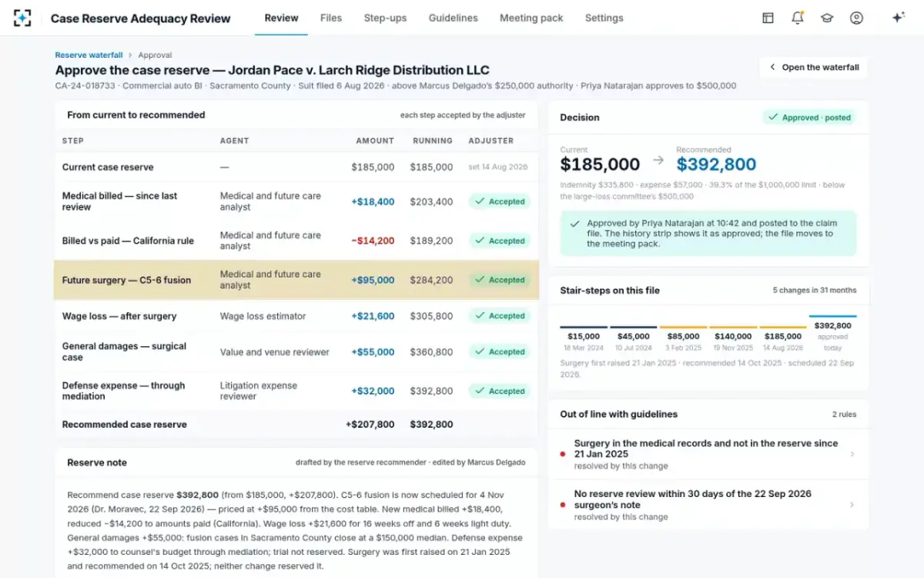Click the 5 changes in 31 months label
924x578 pixels.
pos(815,291)
